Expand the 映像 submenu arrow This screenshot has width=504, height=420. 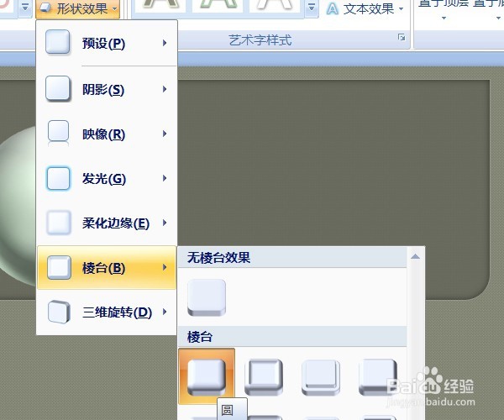pos(165,134)
